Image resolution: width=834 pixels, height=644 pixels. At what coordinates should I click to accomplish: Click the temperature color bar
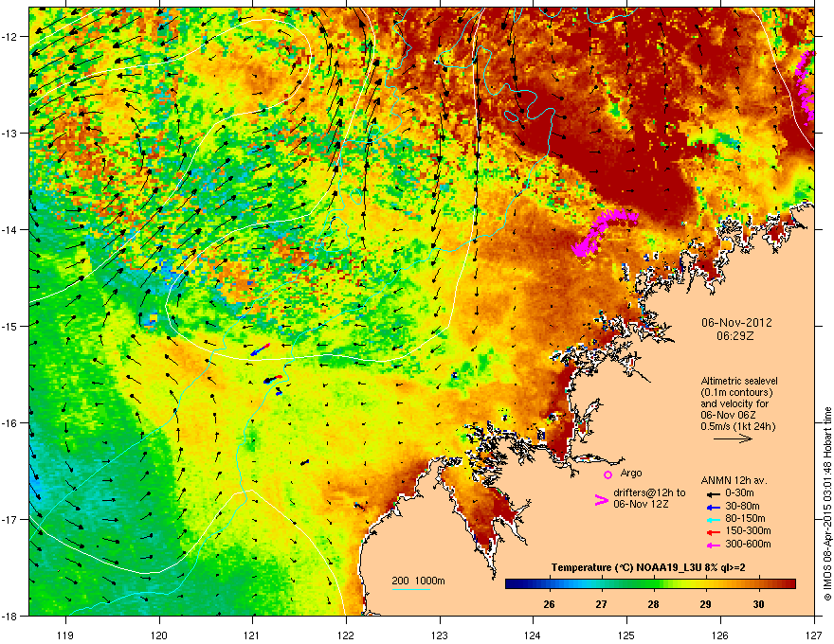[x=650, y=584]
